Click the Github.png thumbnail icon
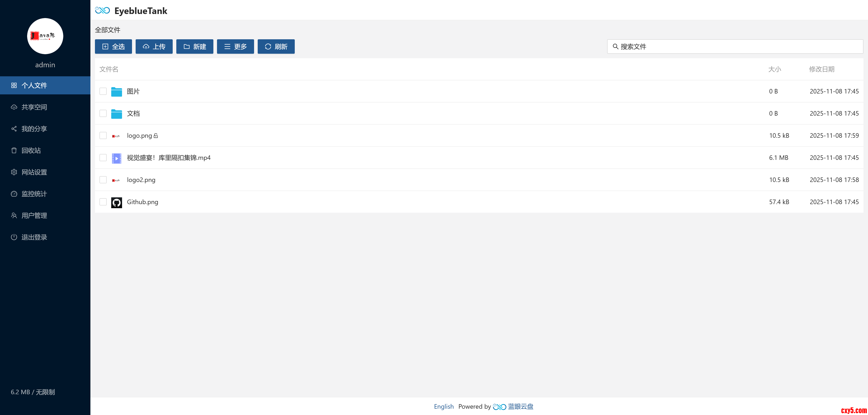The image size is (868, 415). tap(116, 202)
